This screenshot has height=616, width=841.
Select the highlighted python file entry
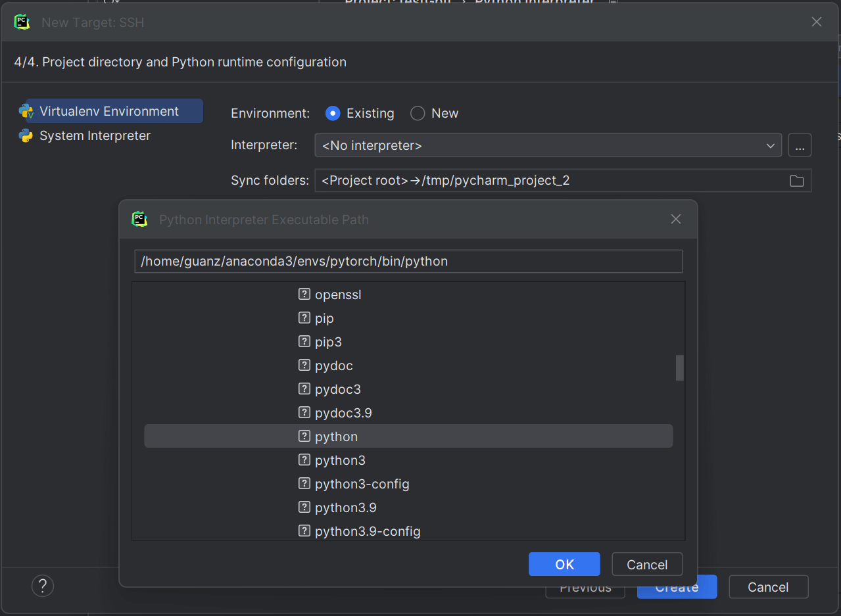408,436
